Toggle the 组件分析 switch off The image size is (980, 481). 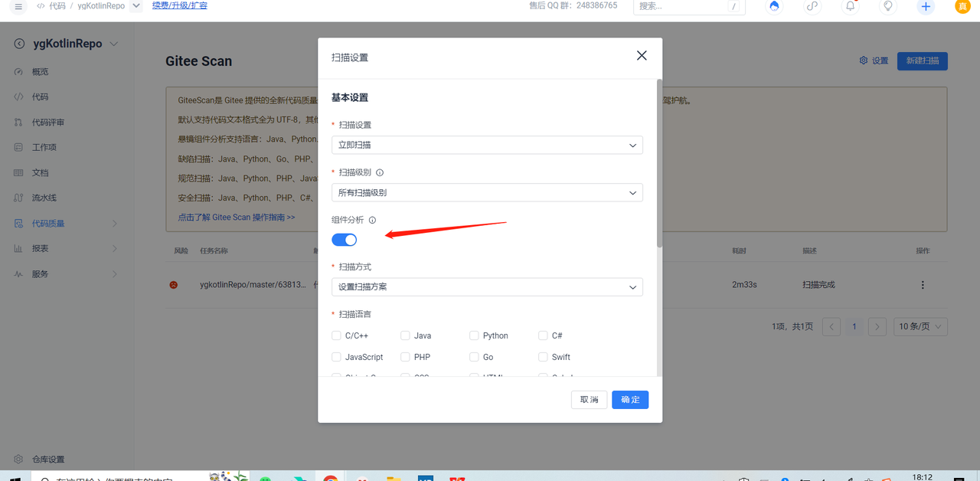click(345, 240)
